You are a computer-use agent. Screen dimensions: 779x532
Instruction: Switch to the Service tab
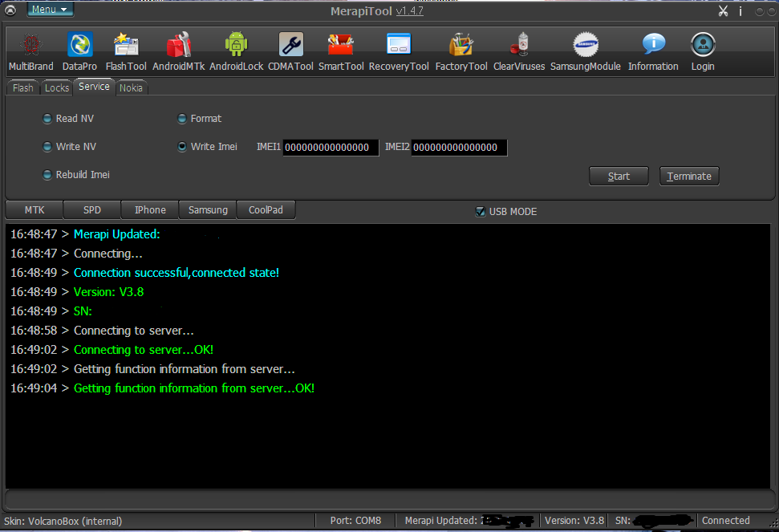(94, 87)
